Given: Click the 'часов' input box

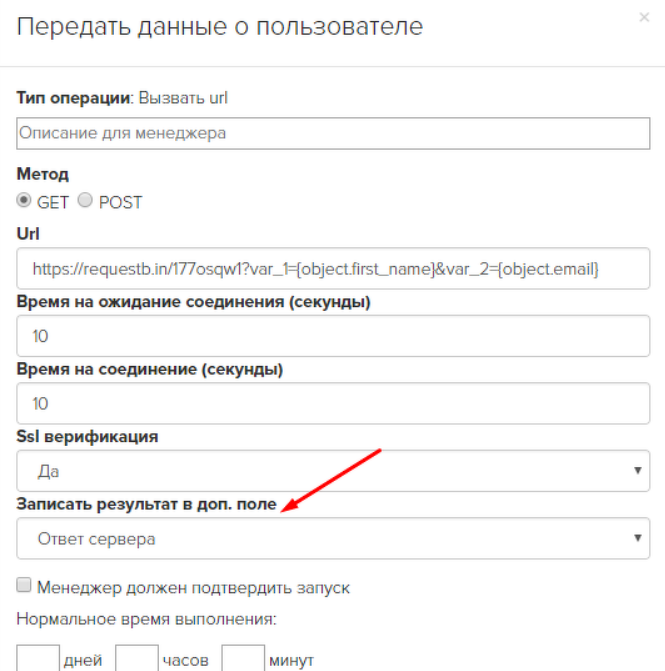Looking at the screenshot, I should [x=137, y=658].
